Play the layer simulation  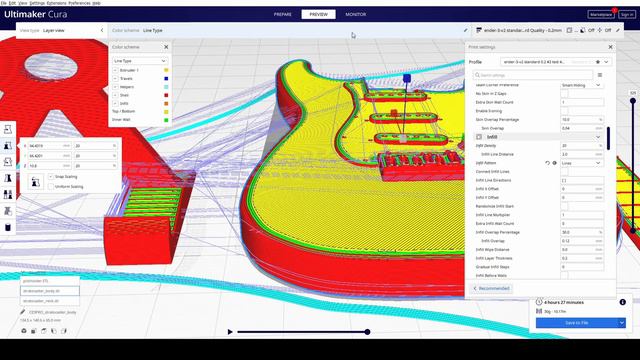pos(230,332)
